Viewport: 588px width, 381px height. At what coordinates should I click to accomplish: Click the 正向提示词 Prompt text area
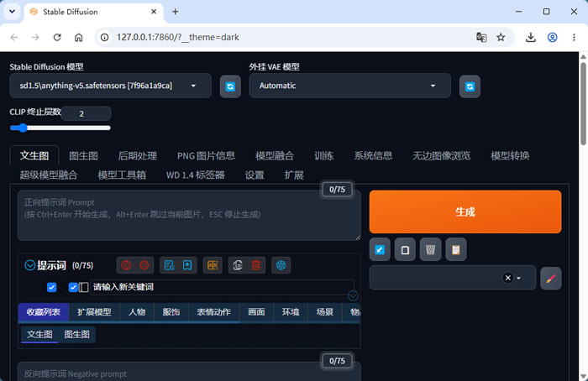point(189,216)
